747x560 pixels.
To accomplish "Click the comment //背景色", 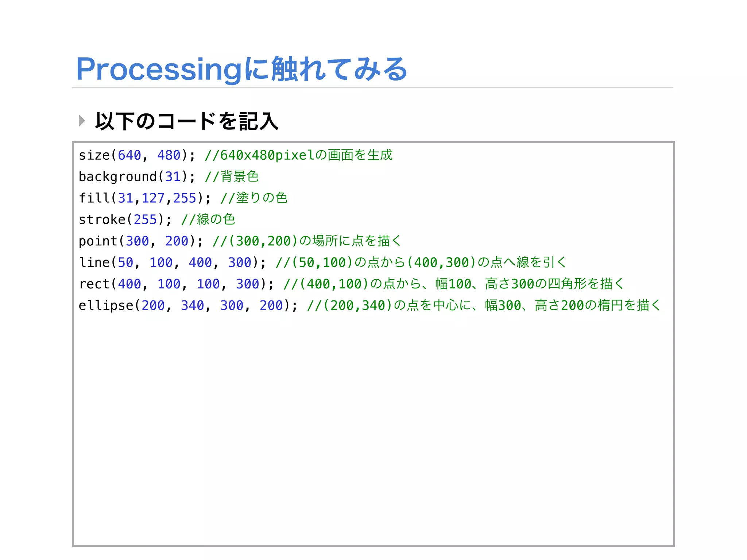I will point(231,177).
